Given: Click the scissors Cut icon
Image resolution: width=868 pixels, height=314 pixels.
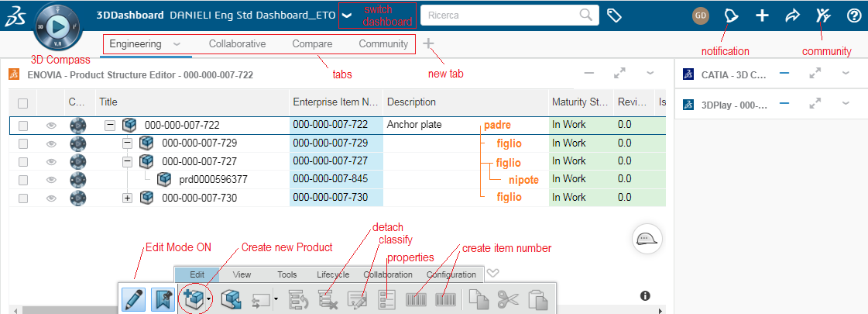Looking at the screenshot, I should point(507,300).
